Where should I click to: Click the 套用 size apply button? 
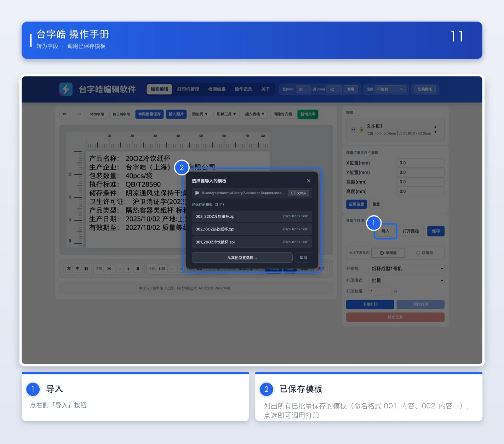pos(351,89)
